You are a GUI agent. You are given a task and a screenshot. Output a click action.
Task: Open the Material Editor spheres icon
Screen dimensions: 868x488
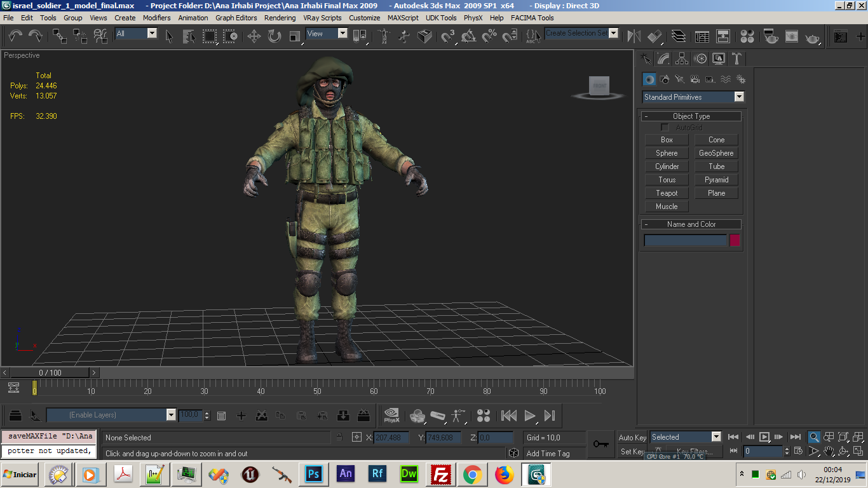click(747, 36)
